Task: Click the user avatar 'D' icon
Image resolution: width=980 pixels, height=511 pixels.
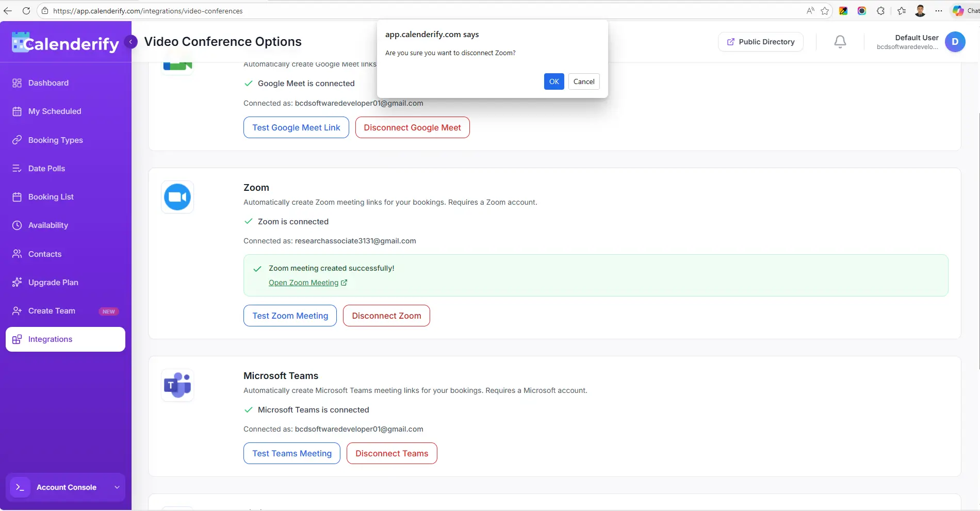Action: (x=955, y=42)
